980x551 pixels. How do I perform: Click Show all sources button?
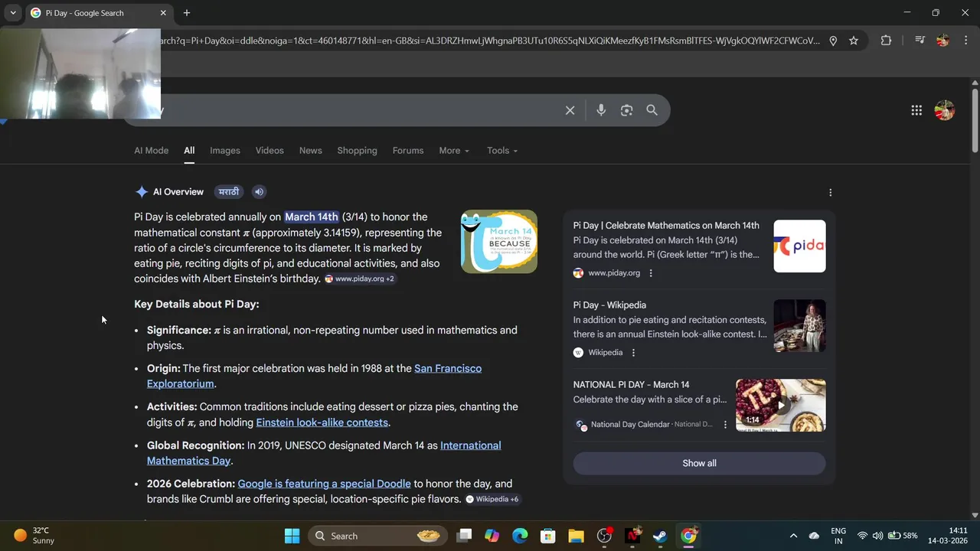(x=699, y=463)
